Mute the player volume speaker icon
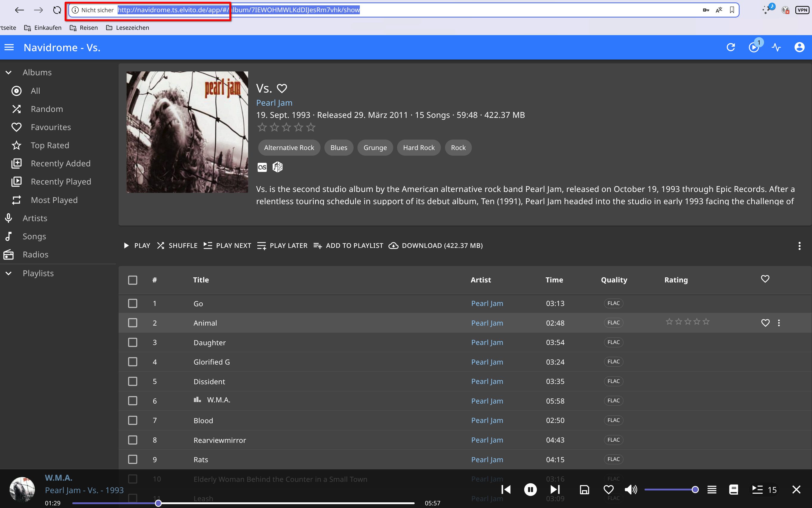Image resolution: width=812 pixels, height=508 pixels. pyautogui.click(x=631, y=490)
